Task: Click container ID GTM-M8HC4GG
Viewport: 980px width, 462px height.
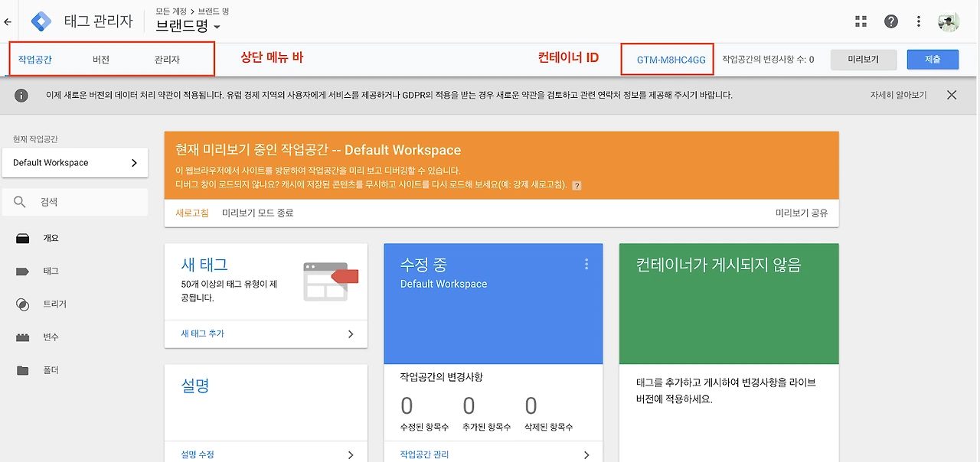Action: coord(671,59)
